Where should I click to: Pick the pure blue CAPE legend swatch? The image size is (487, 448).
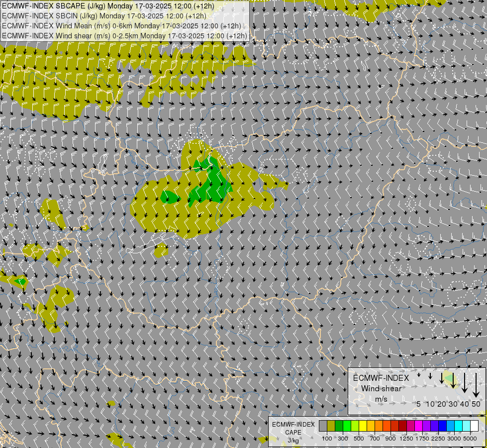click(443, 426)
